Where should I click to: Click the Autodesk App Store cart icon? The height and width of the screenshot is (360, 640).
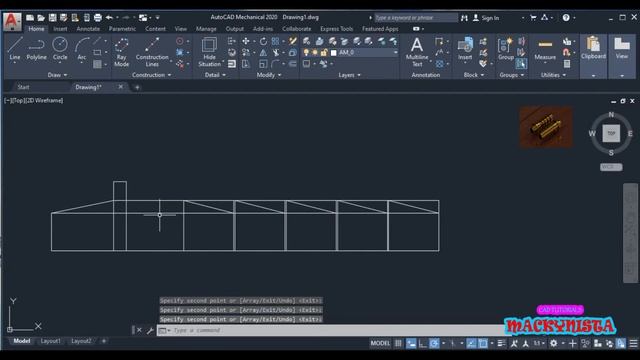(x=533, y=18)
